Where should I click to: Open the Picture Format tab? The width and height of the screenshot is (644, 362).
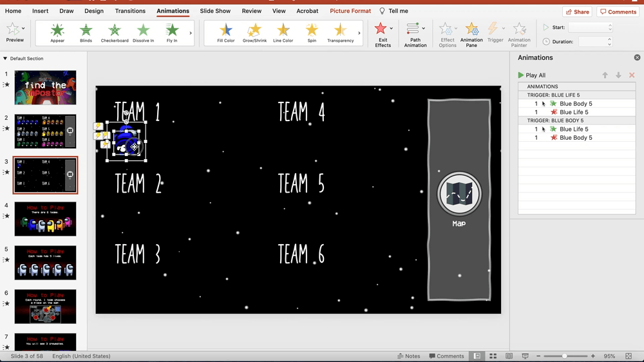pos(350,11)
